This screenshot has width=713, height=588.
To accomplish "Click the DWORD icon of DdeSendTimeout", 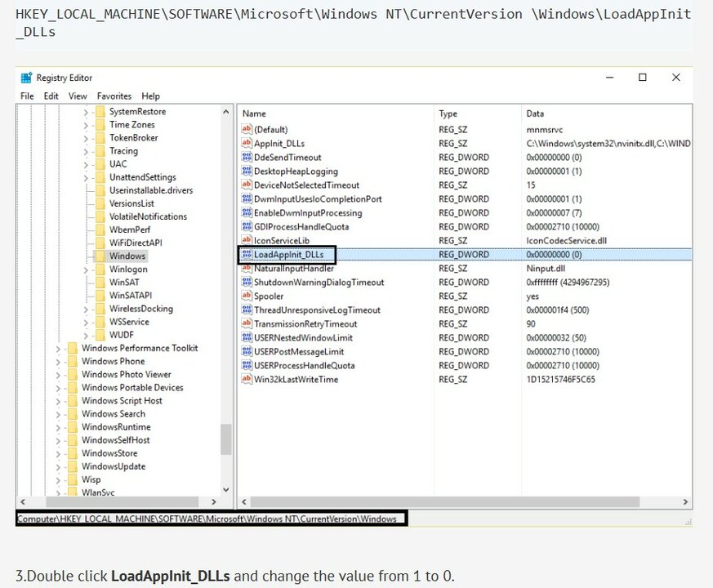I will pyautogui.click(x=247, y=157).
